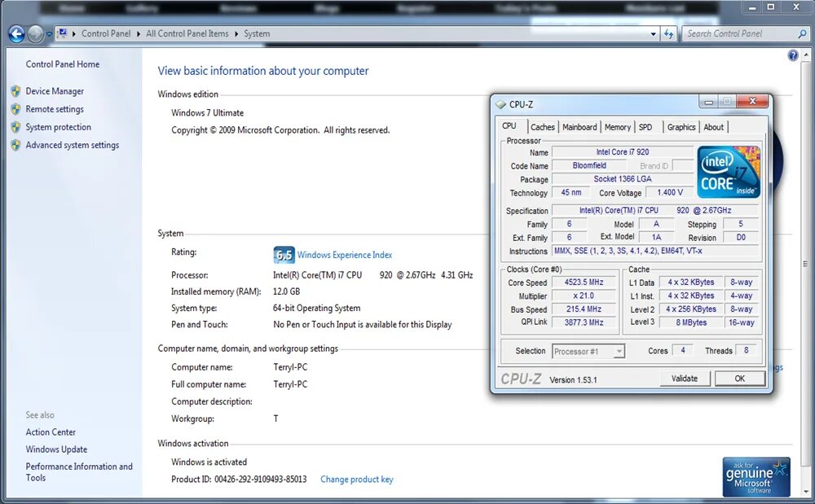Viewport: 815px width, 504px height.
Task: Click the Windows 7 Ultimate edition text
Action: [207, 112]
